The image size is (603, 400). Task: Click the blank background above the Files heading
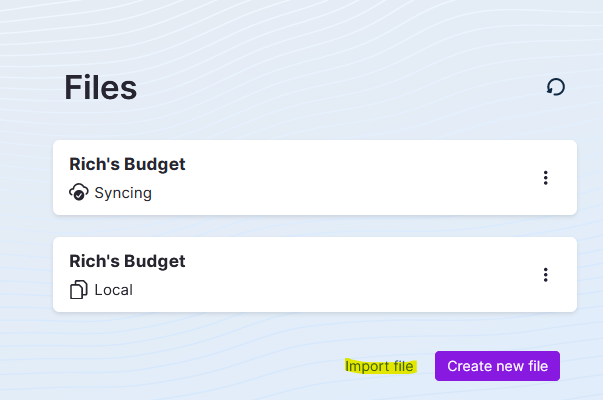300,30
